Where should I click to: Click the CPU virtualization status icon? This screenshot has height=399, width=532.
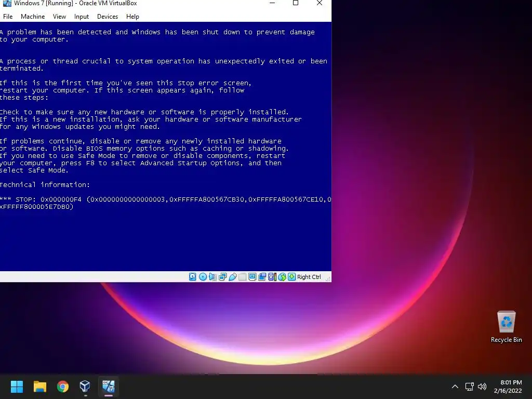(272, 277)
